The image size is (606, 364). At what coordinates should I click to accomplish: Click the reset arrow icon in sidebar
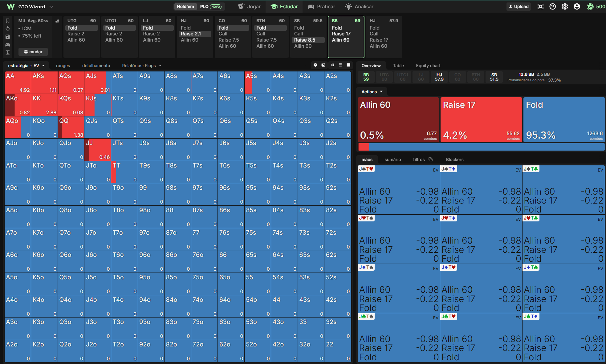[x=8, y=29]
